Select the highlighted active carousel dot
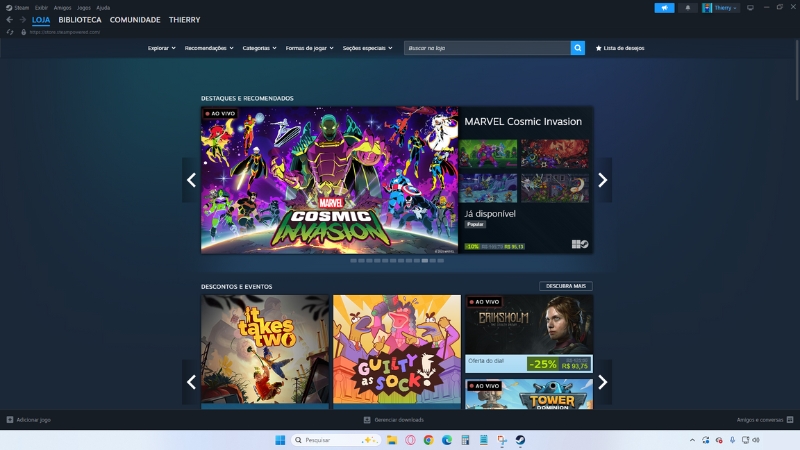 [424, 261]
